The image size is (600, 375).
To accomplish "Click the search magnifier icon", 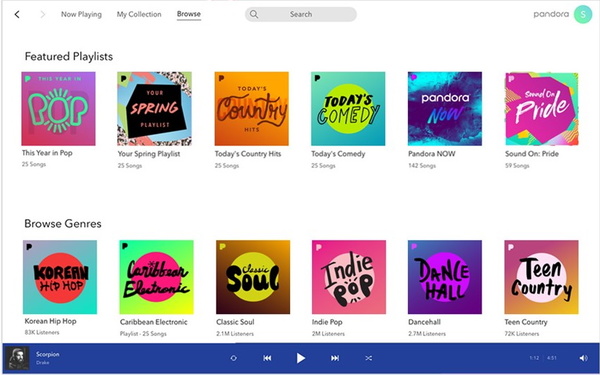I will tap(254, 14).
